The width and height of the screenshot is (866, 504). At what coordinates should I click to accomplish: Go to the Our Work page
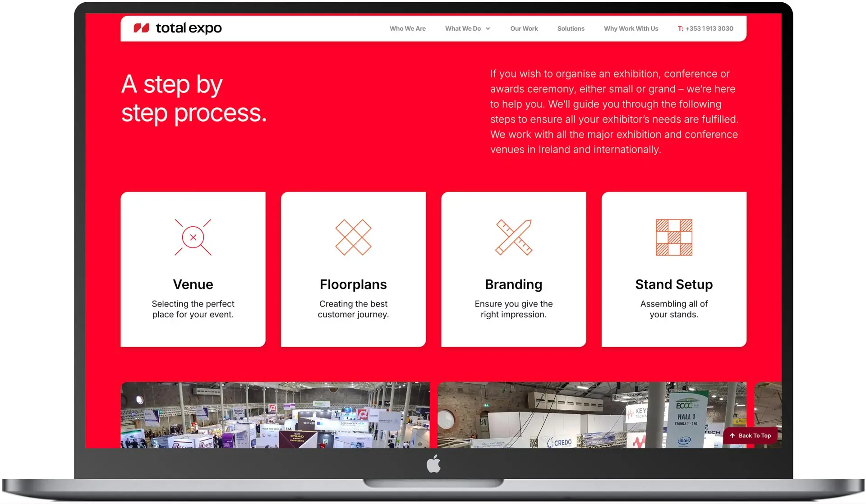click(524, 28)
